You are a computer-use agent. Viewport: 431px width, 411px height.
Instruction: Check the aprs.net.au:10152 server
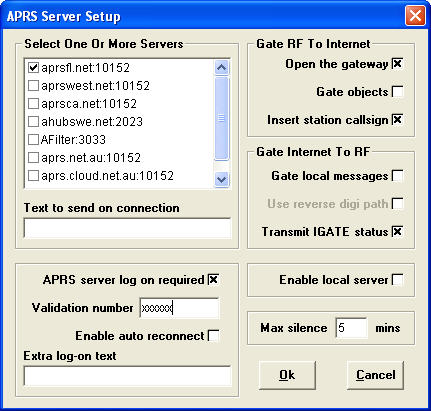point(33,158)
